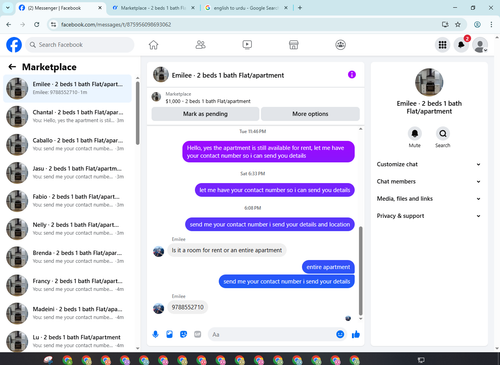Open the notifications bell with badge
This screenshot has width=500, height=365.
[461, 45]
